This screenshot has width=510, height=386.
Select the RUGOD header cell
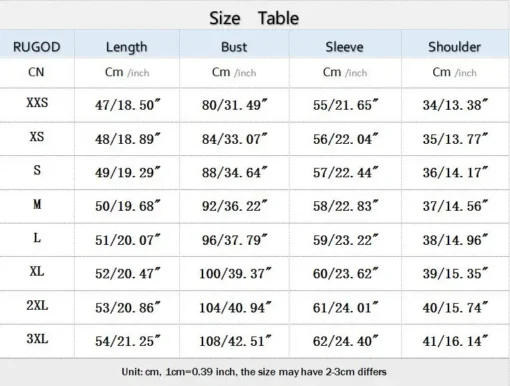click(37, 47)
